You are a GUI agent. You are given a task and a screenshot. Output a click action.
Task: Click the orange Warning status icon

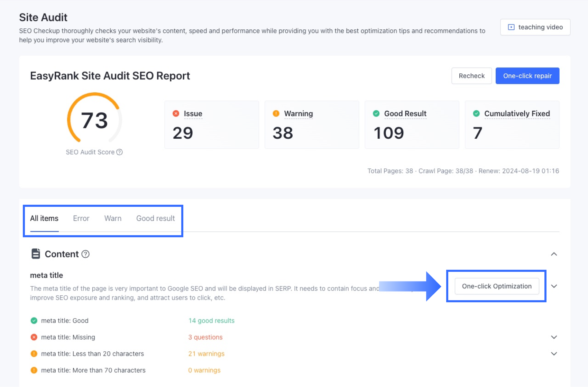(276, 113)
